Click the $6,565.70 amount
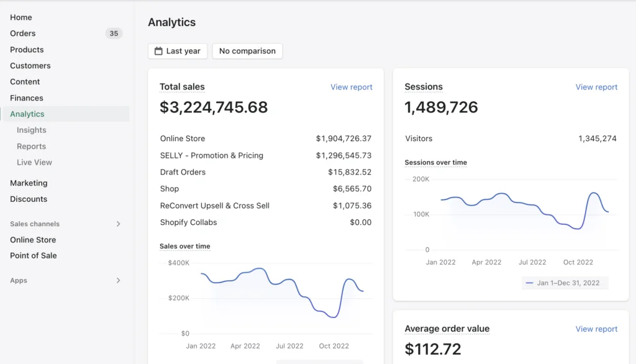The width and height of the screenshot is (636, 364). [352, 189]
